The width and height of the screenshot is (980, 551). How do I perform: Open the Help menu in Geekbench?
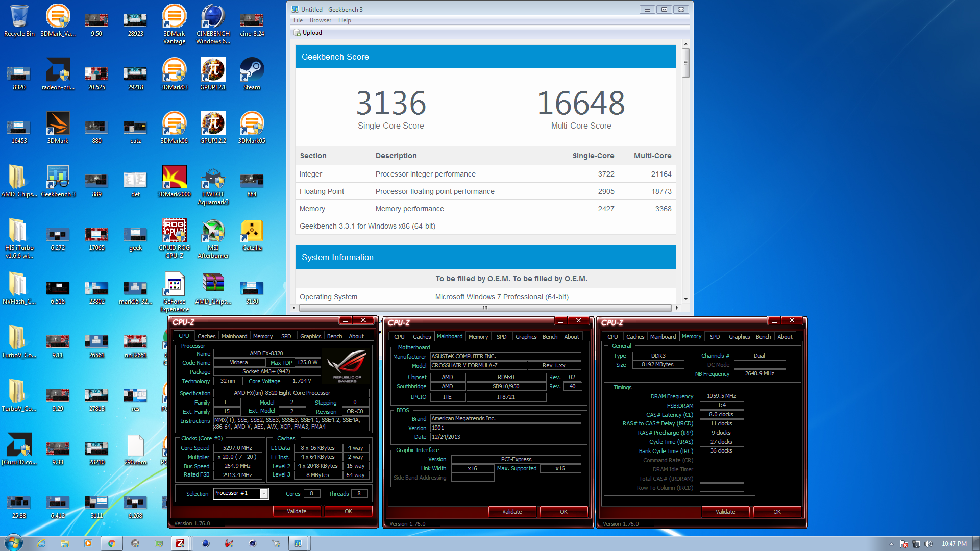point(345,20)
